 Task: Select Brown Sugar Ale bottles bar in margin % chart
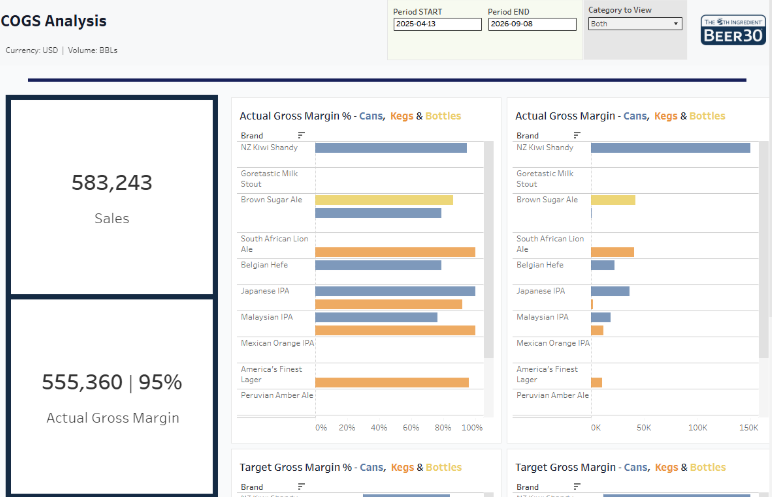point(384,200)
